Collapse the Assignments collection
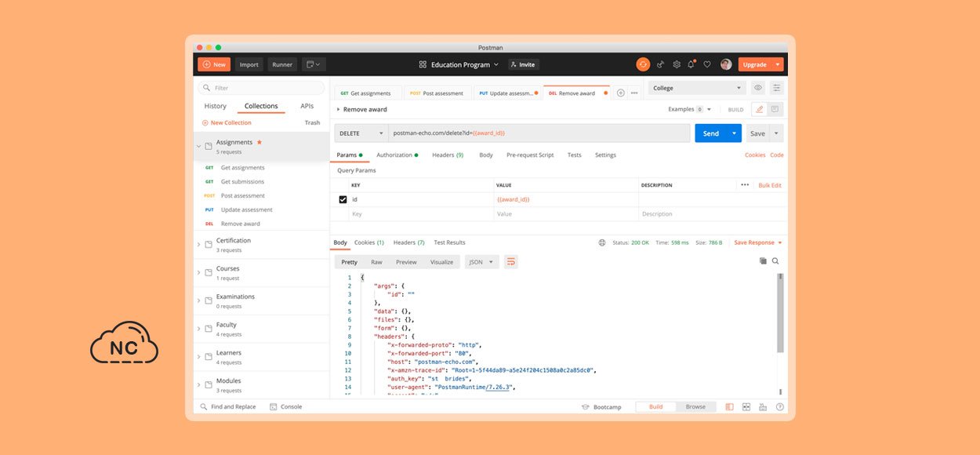This screenshot has height=455, width=980. 198,146
